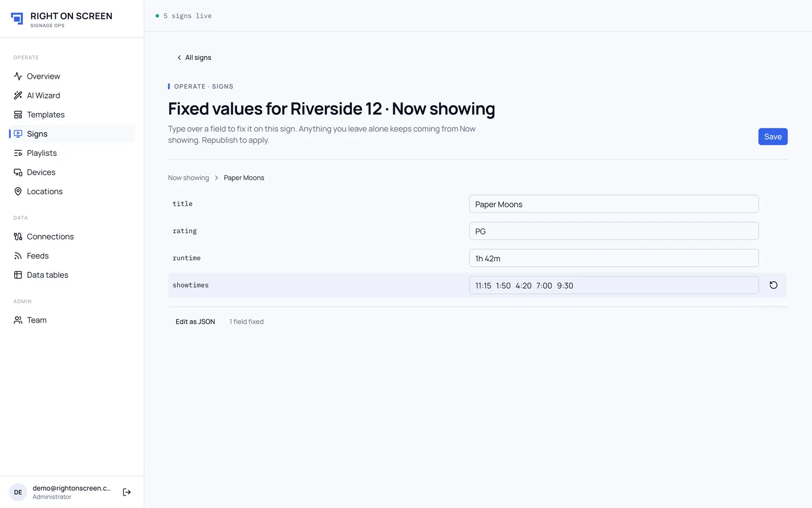Click the breadcrumb chevron separator
This screenshot has height=508, width=812.
[x=216, y=178]
